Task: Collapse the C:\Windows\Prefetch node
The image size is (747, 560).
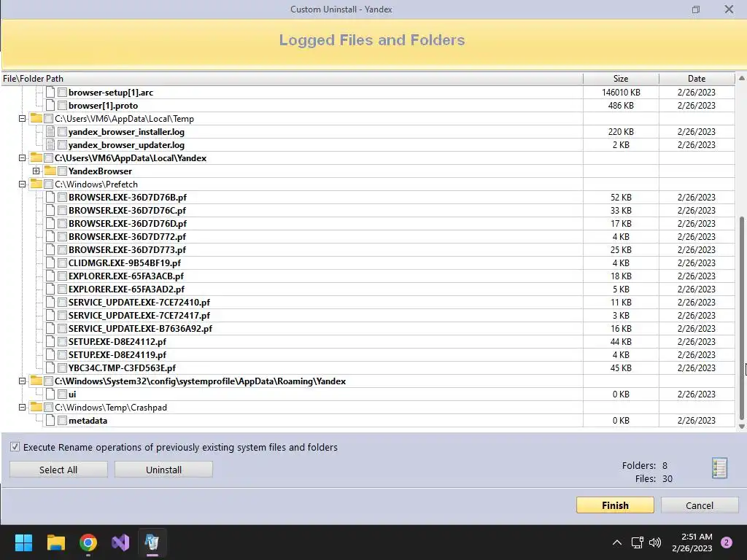Action: (x=23, y=184)
